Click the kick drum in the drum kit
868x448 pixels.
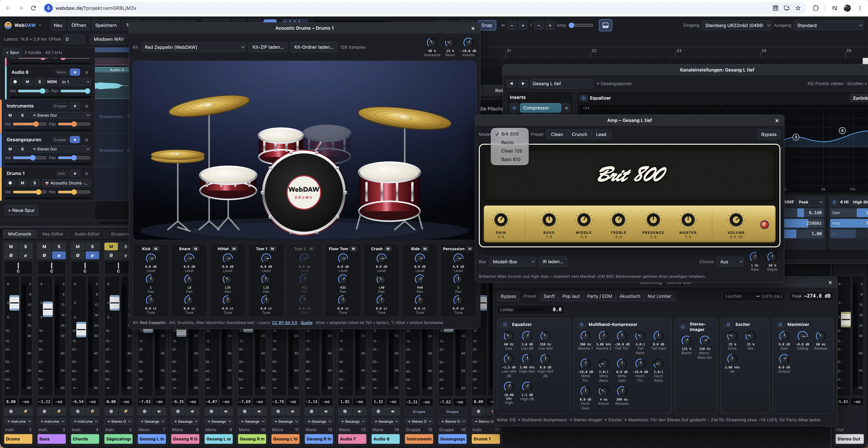coord(304,192)
